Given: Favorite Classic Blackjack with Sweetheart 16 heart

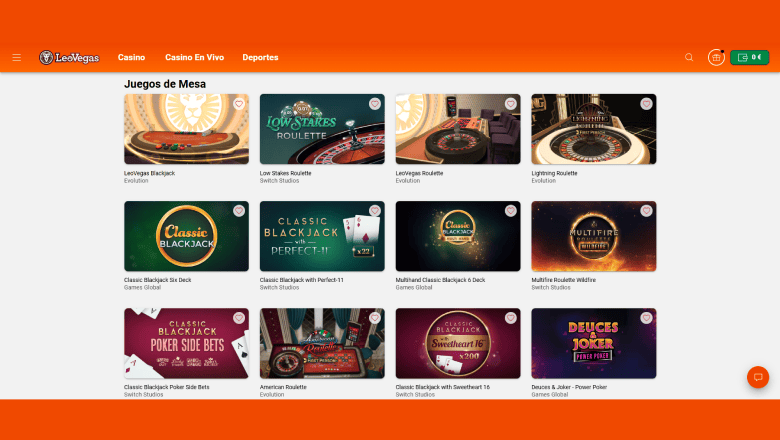Looking at the screenshot, I should (x=510, y=318).
